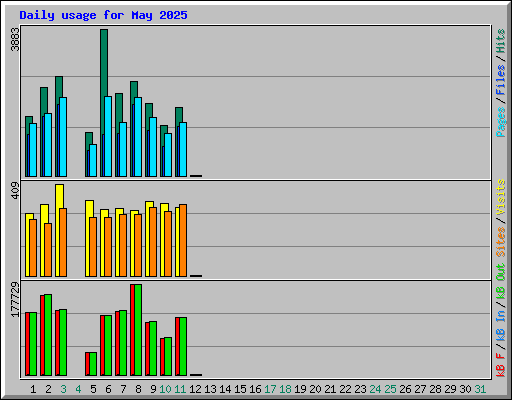Viewport: 512px width, 400px height.
Task: Click the green kB Out bar for day 6
Action: (108, 346)
